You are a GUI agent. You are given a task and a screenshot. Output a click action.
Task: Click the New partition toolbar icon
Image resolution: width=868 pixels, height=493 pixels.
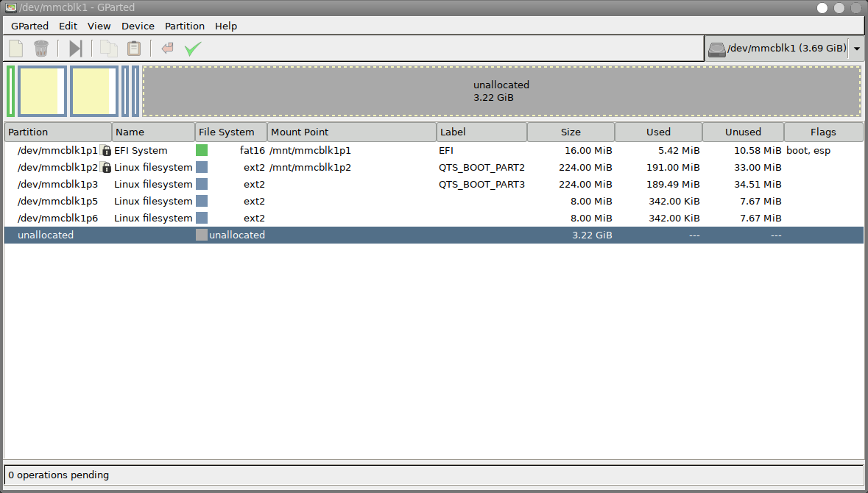coord(16,49)
